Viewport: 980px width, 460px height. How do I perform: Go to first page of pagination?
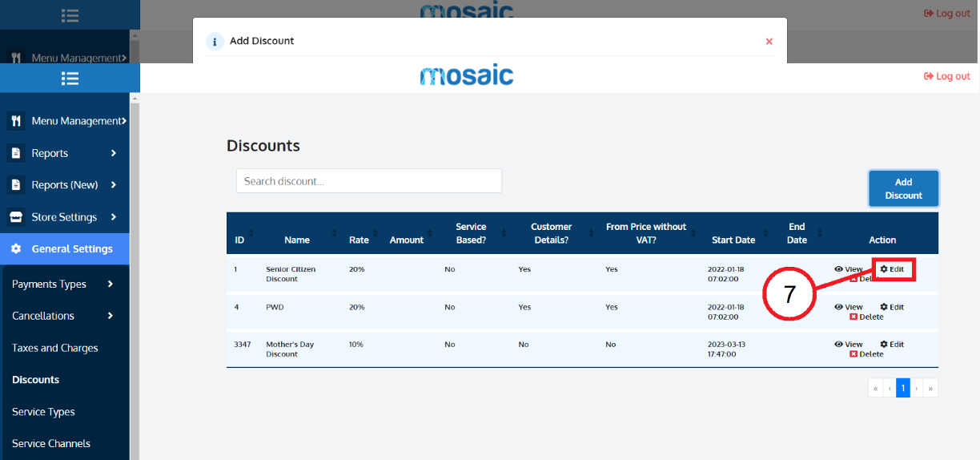[876, 389]
